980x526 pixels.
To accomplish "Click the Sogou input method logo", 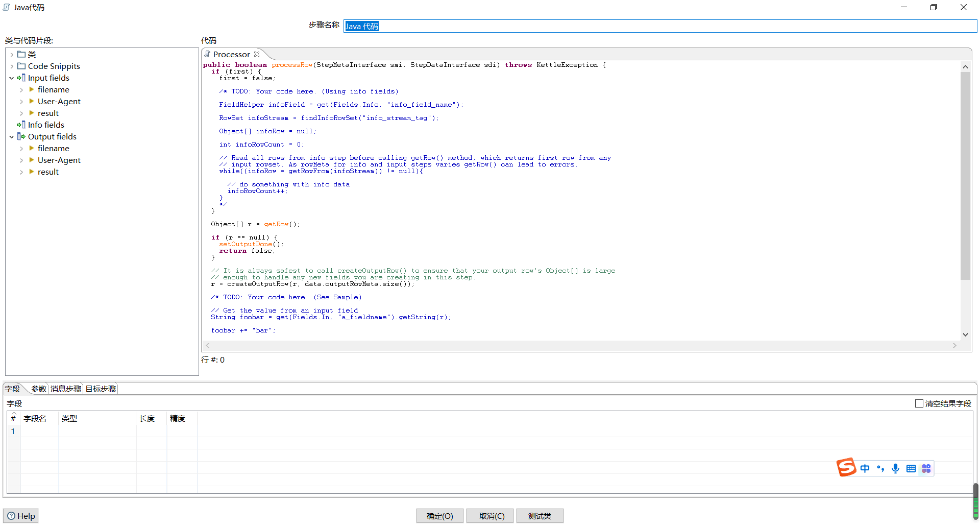I will click(846, 467).
